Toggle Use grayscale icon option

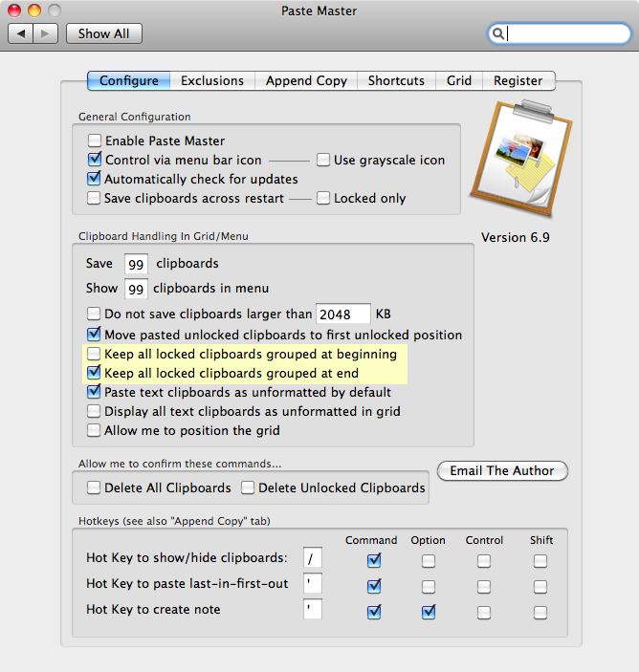pos(323,161)
